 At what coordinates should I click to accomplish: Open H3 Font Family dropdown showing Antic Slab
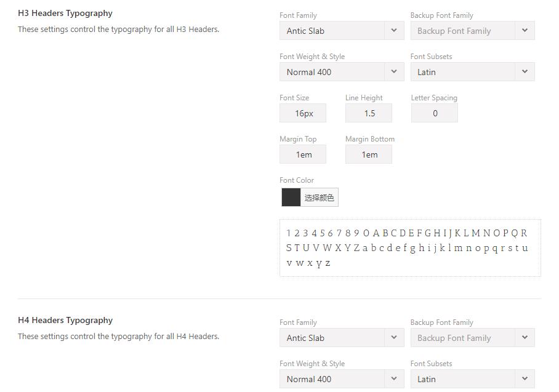(332, 31)
